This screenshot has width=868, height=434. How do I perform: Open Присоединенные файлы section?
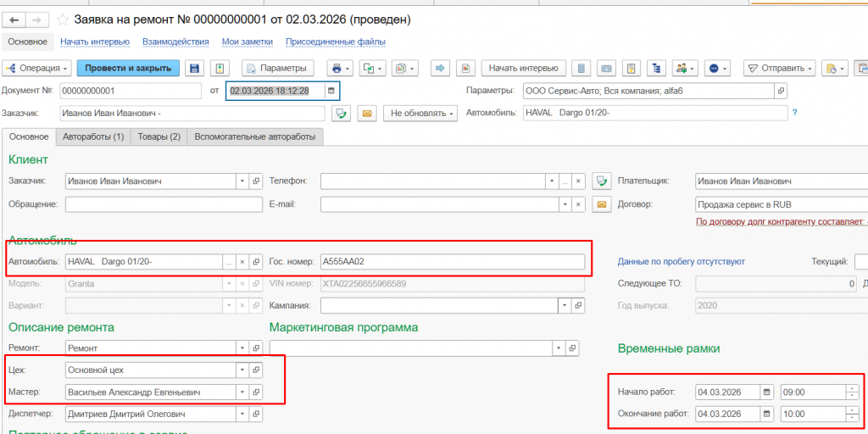336,42
